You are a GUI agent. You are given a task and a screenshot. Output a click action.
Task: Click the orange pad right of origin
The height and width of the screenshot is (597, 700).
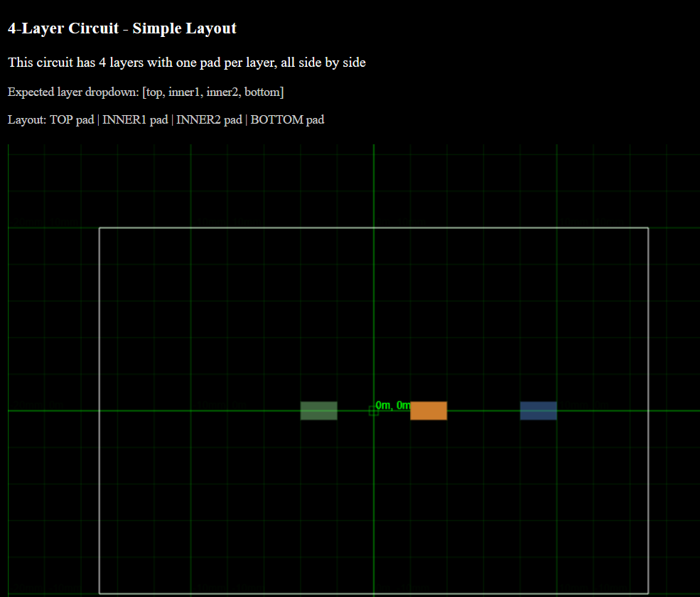coord(428,410)
